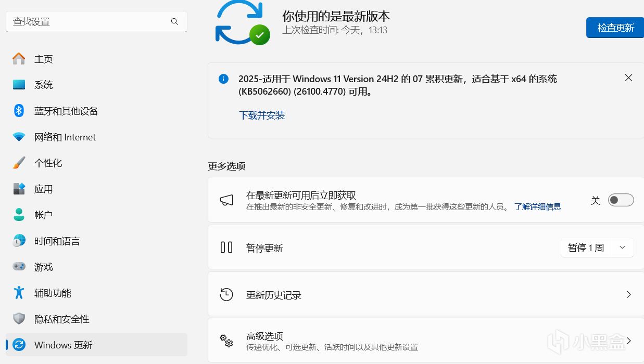Image resolution: width=644 pixels, height=364 pixels.
Task: Click the Wi-Fi network icon in the sidebar
Action: (19, 137)
